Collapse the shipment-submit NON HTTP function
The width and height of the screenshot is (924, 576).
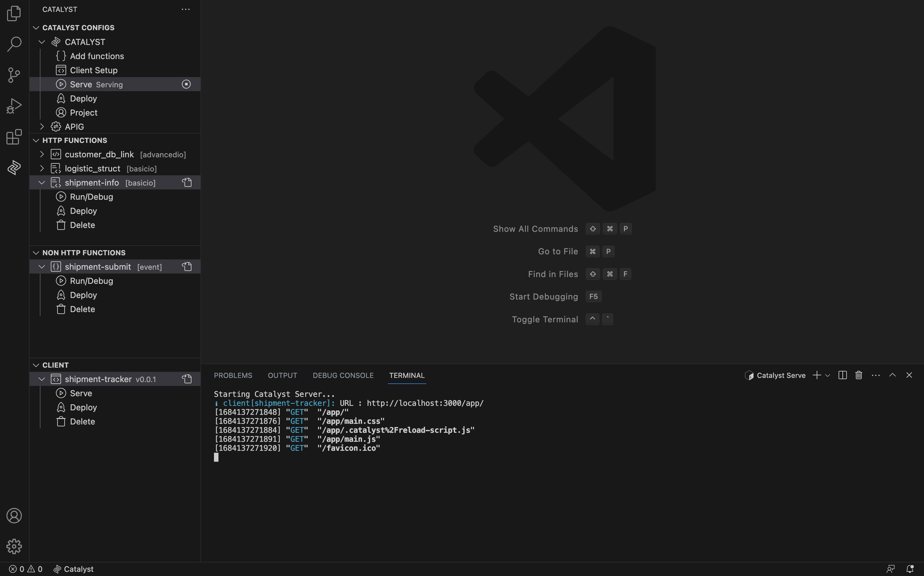pos(42,267)
